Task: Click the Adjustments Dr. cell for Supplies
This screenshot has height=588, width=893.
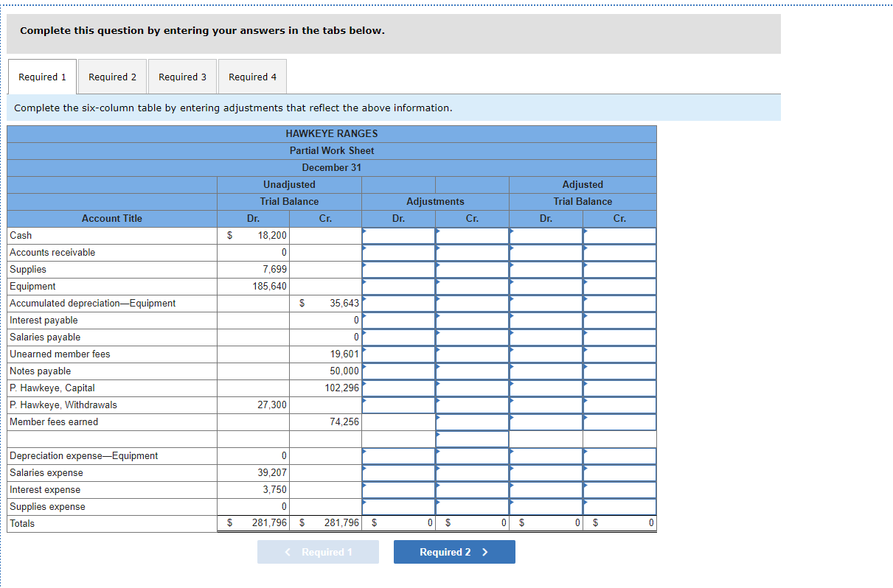Action: [x=398, y=269]
